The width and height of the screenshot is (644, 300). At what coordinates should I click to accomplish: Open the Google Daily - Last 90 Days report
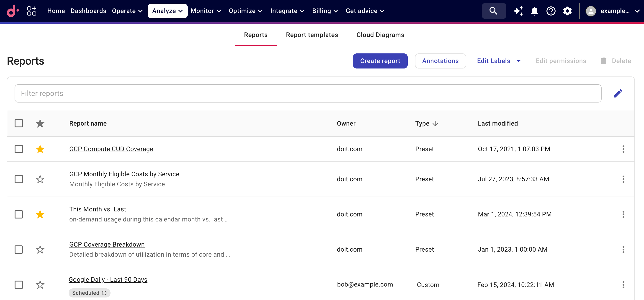[x=108, y=279]
